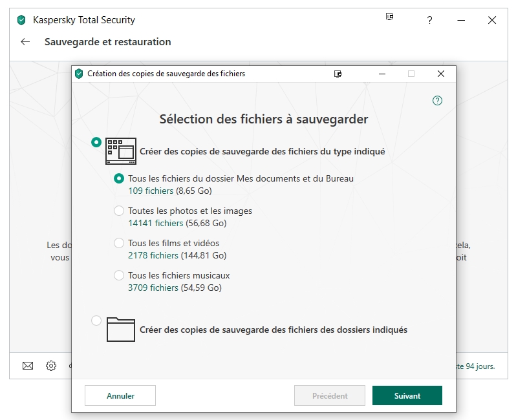The image size is (516, 420).
Task: Click the file type window icon
Action: [120, 151]
